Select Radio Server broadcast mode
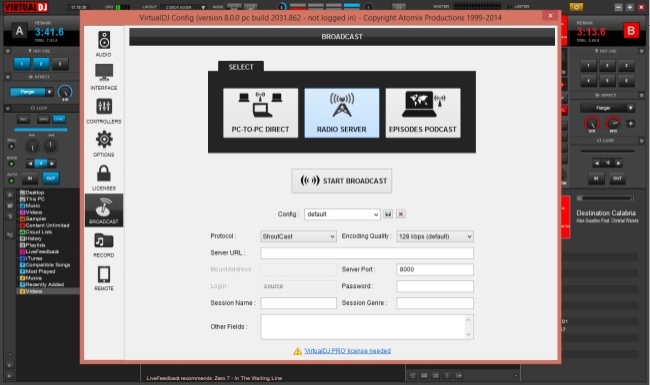 (342, 113)
